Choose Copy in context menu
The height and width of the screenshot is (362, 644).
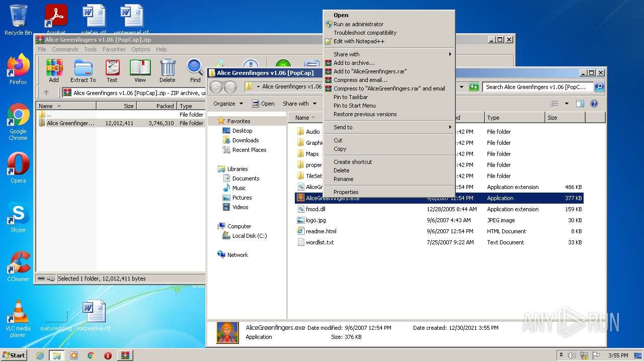coord(340,149)
